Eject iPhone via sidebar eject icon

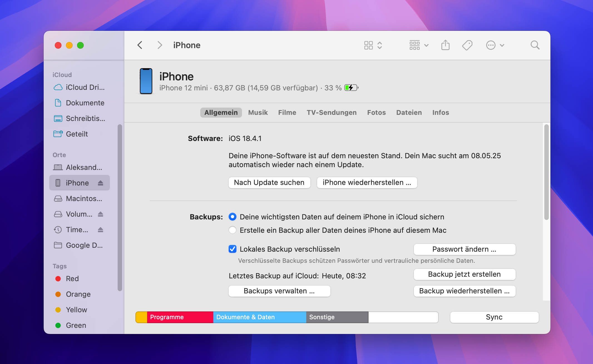pyautogui.click(x=100, y=183)
